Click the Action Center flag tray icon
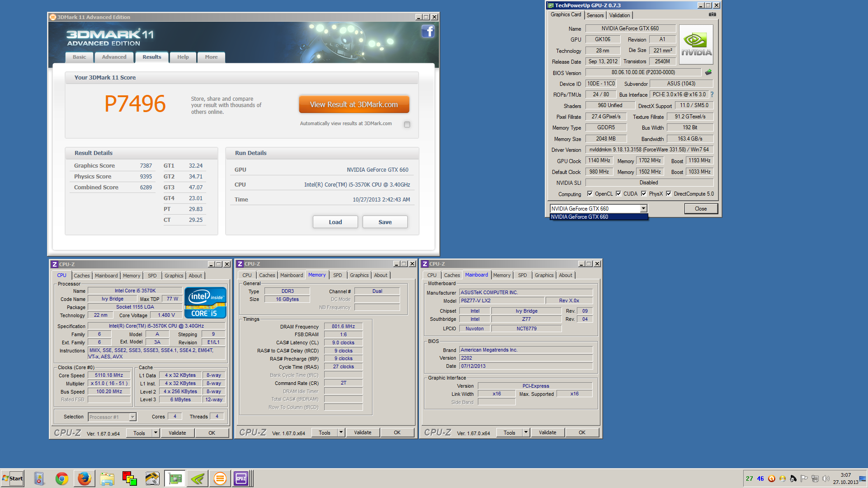868x488 pixels. pyautogui.click(x=804, y=479)
